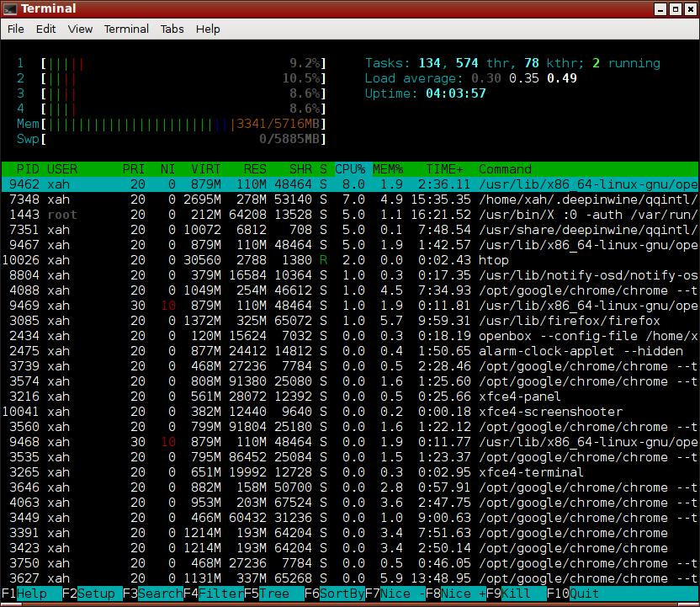Select the xfce4-screenshooter process row
The height and width of the screenshot is (607, 700).
(350, 412)
